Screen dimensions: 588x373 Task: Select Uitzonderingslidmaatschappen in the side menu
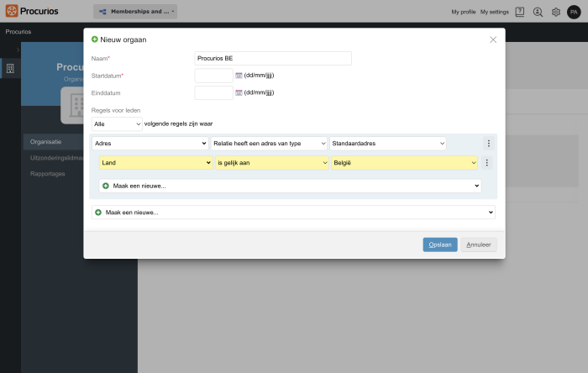[x=56, y=158]
